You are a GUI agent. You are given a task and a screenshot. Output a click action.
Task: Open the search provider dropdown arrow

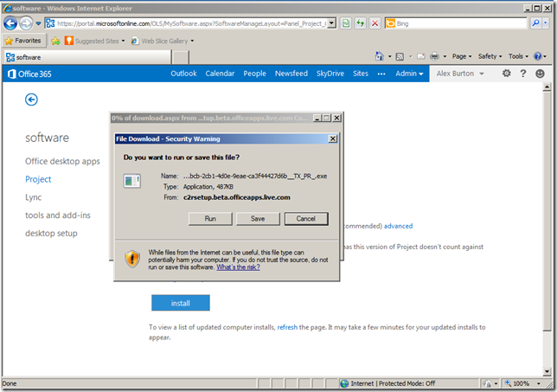coord(545,23)
